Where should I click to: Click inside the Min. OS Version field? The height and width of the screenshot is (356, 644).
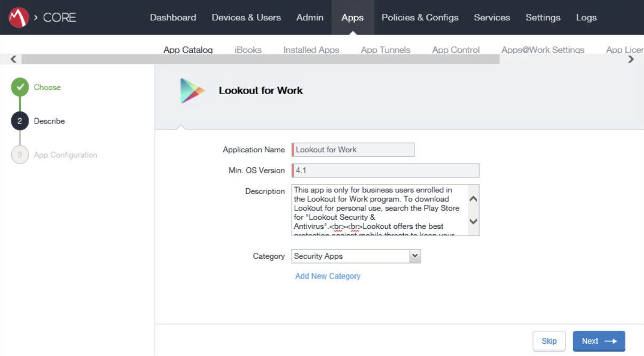point(386,170)
